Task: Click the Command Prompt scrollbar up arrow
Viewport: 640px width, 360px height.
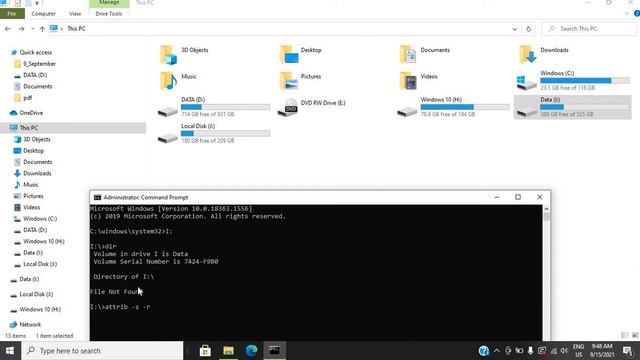Action: tap(546, 209)
